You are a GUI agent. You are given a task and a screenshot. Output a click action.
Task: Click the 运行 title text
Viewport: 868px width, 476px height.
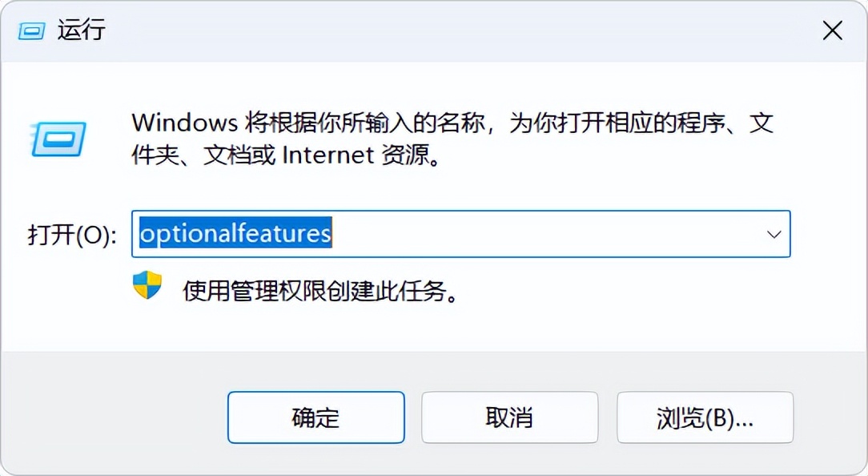81,30
